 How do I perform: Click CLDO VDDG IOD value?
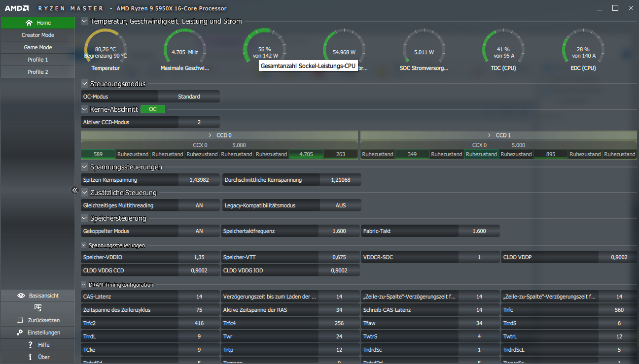[339, 270]
